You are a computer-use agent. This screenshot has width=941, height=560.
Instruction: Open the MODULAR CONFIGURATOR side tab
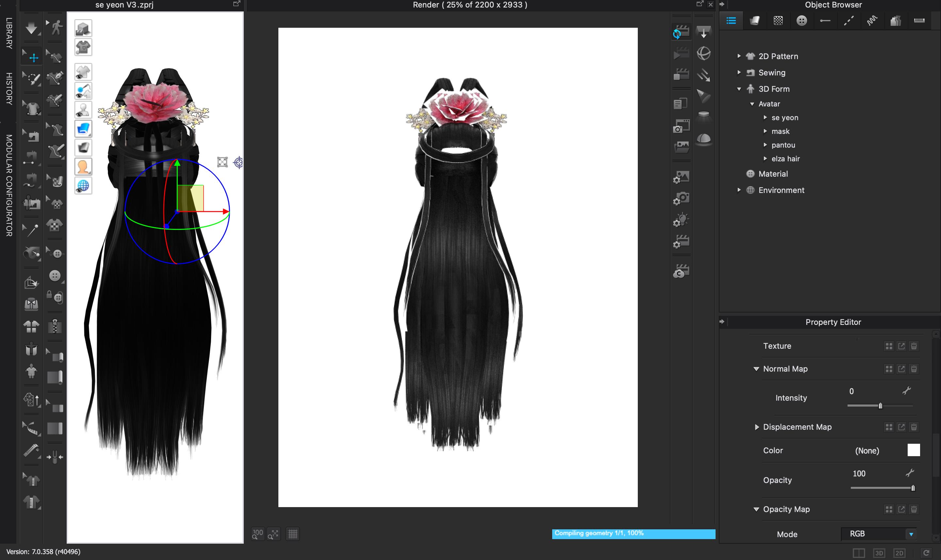pos(9,185)
